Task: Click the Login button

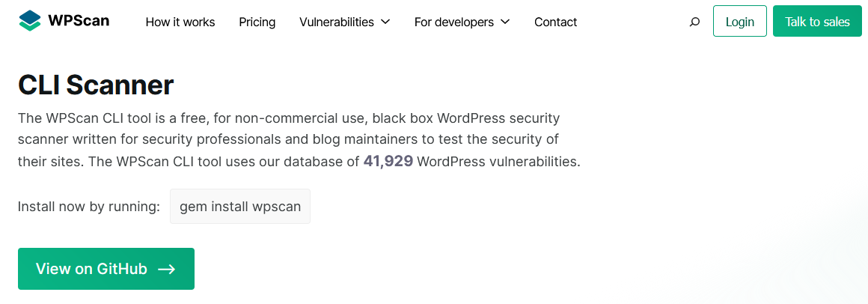Action: 739,21
